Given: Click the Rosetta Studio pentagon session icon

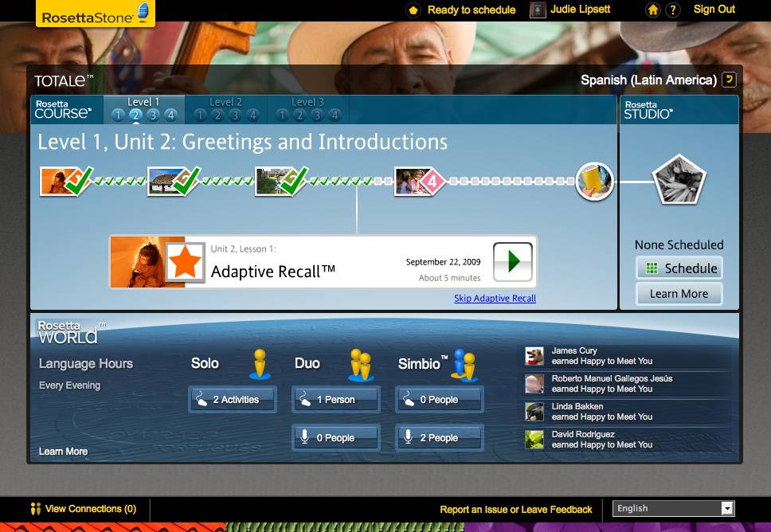Looking at the screenshot, I should point(679,180).
